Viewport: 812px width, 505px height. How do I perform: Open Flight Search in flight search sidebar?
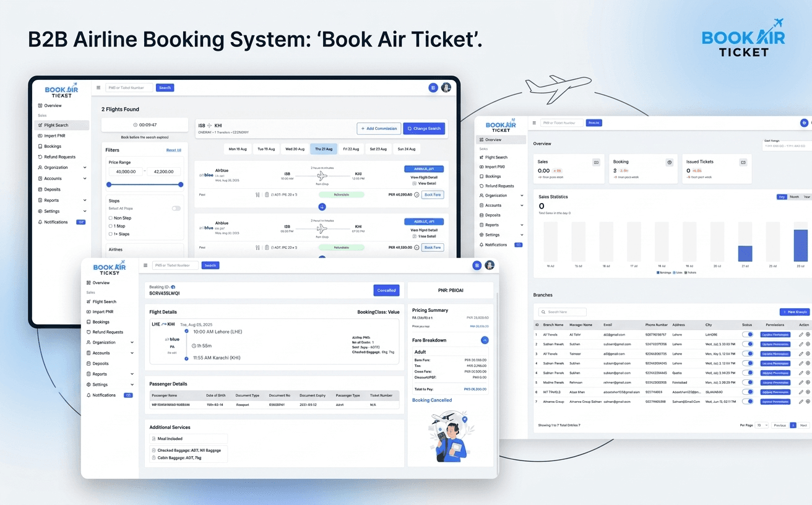62,126
